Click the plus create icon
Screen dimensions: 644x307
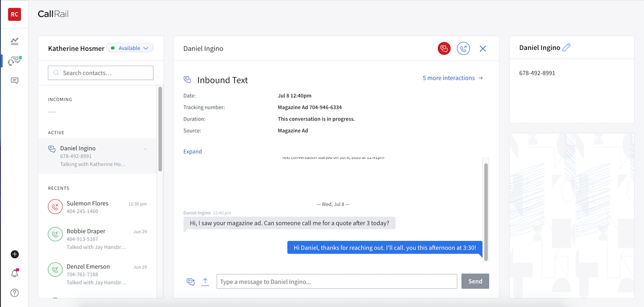14,254
